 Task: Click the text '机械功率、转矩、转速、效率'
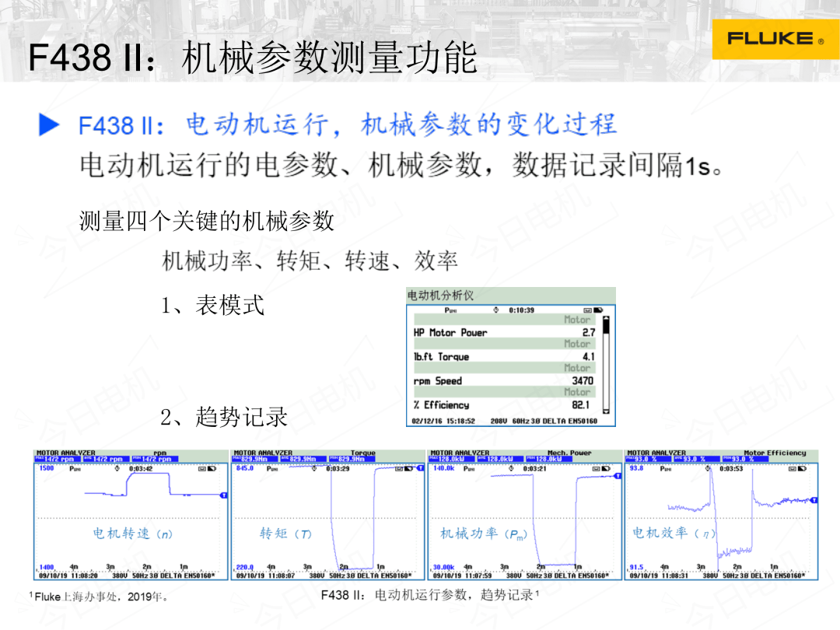pos(310,261)
